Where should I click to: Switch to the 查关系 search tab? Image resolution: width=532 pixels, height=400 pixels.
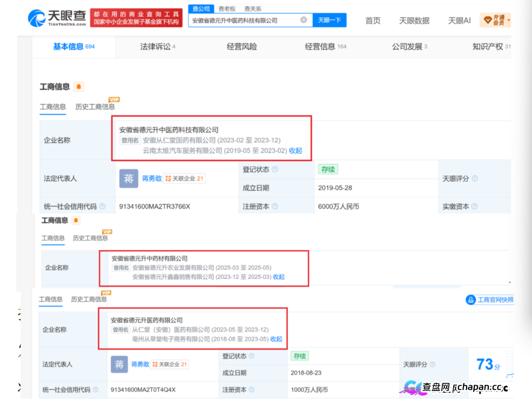pyautogui.click(x=253, y=9)
